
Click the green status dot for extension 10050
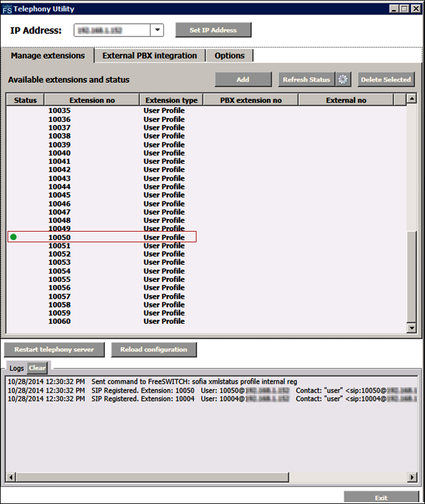[x=13, y=237]
